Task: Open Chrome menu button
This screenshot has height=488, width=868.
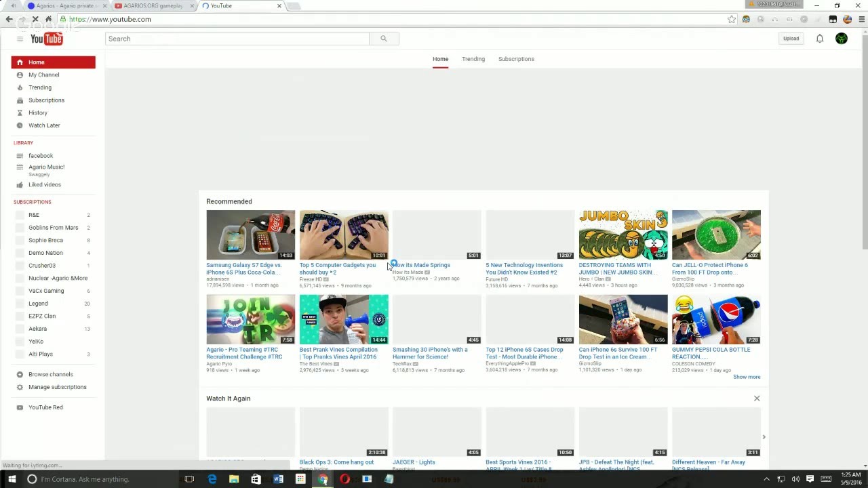Action: click(861, 19)
